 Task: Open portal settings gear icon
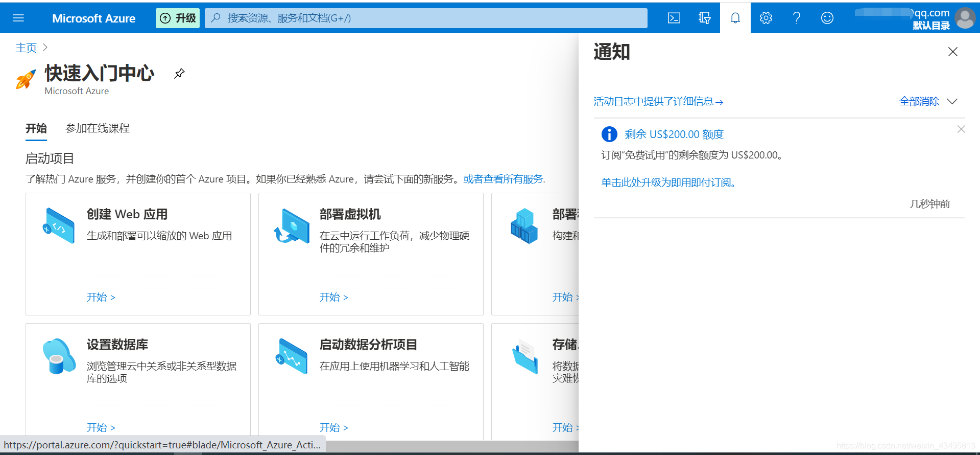pyautogui.click(x=766, y=18)
